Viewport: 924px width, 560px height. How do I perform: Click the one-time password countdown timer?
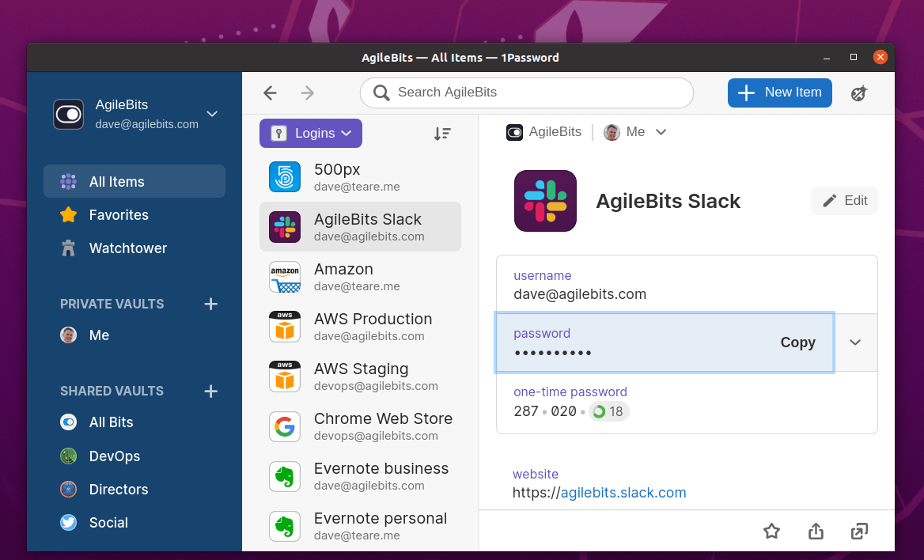[x=608, y=411]
